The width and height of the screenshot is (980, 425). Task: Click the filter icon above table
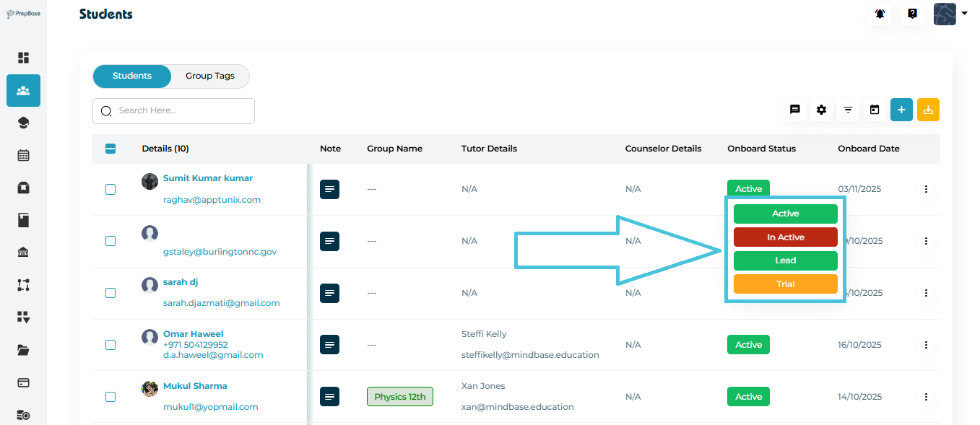click(848, 110)
